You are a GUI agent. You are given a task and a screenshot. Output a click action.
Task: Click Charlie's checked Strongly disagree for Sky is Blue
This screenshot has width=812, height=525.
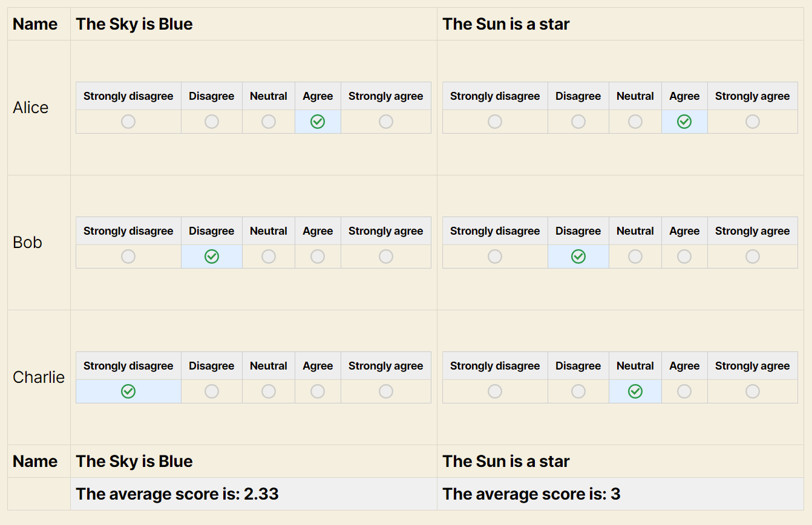click(128, 391)
